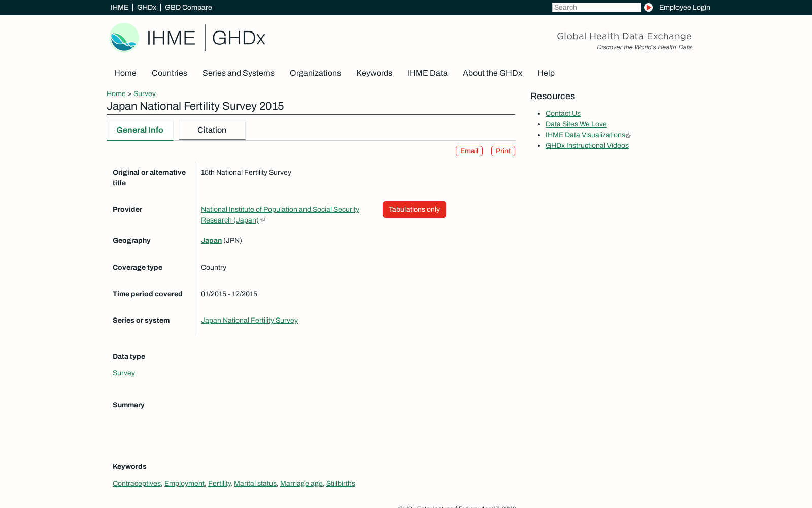
Task: Click the Survey breadcrumb link
Action: 145,93
